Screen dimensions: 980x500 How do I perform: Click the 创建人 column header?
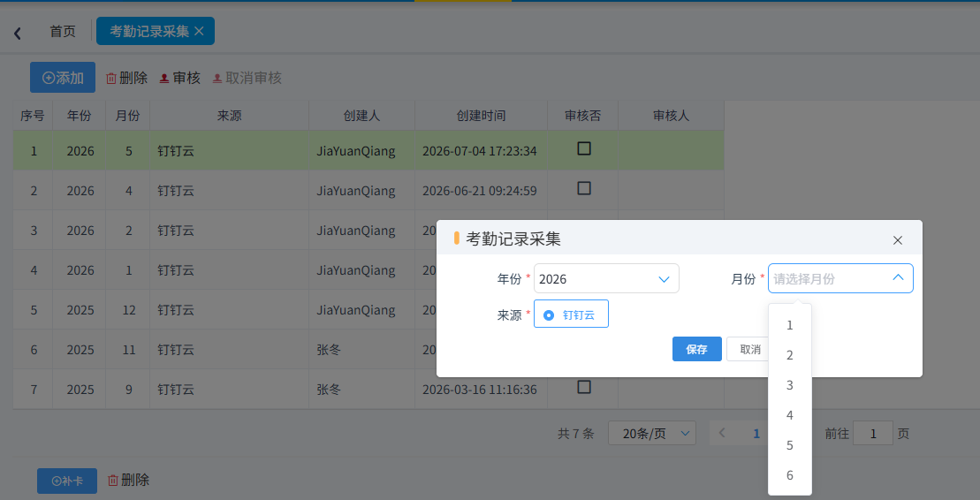362,116
